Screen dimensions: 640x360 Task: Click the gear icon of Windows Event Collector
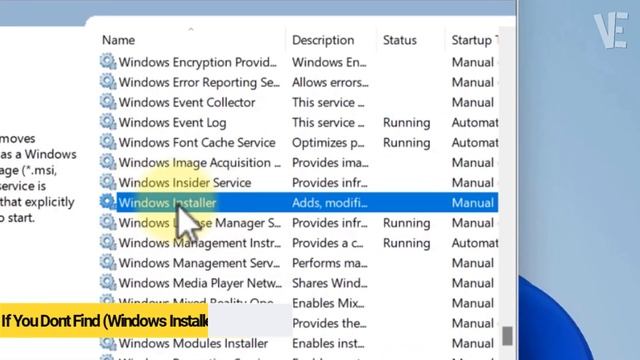tap(108, 102)
